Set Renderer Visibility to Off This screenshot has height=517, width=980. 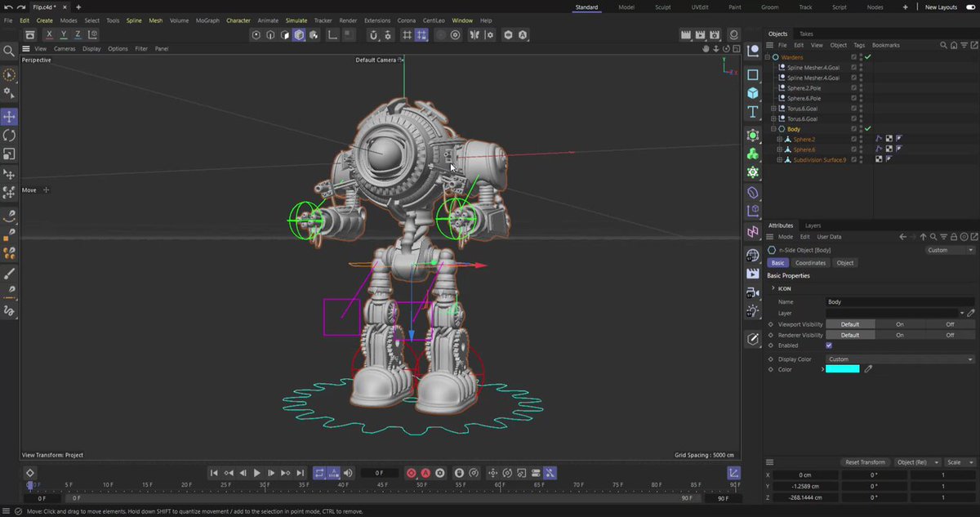pyautogui.click(x=950, y=335)
